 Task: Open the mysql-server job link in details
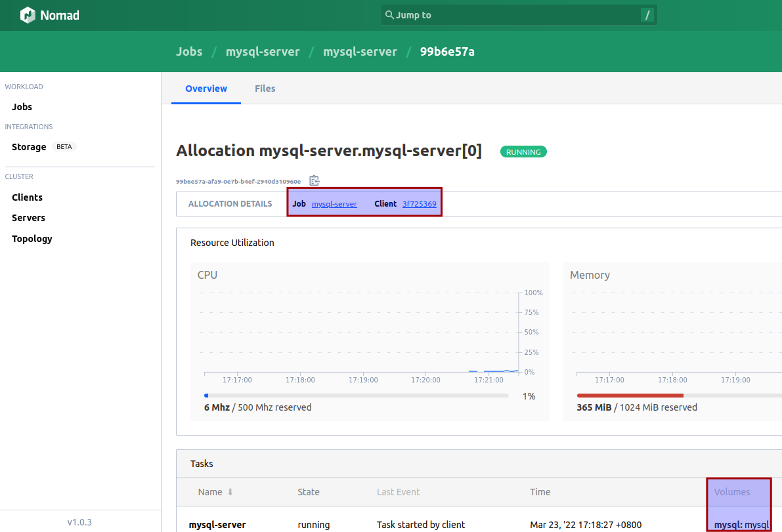pyautogui.click(x=334, y=204)
